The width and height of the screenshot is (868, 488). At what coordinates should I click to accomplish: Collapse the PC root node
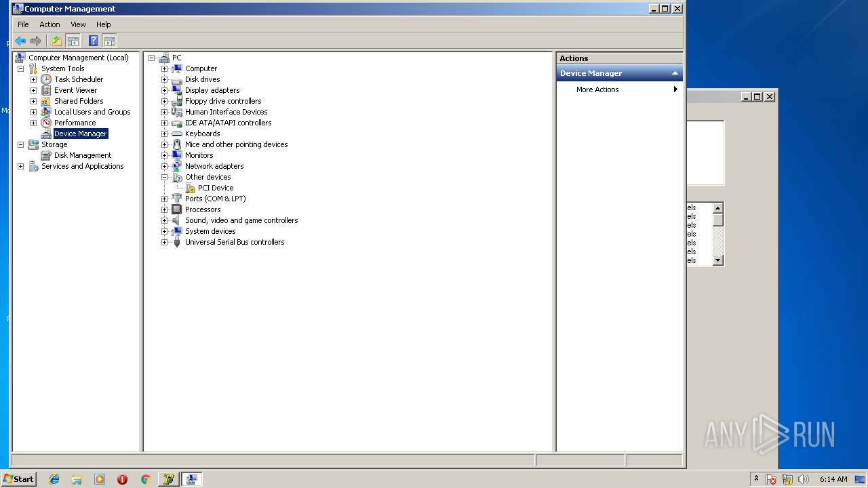point(151,58)
